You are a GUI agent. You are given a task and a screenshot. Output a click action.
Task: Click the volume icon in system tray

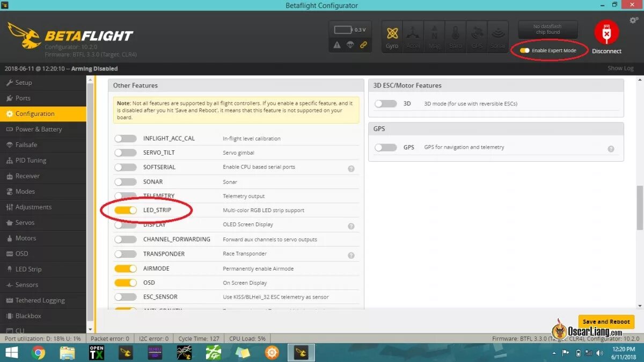599,353
